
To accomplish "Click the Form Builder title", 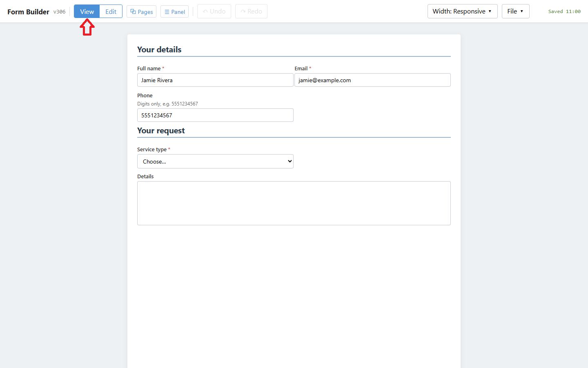I will tap(28, 12).
